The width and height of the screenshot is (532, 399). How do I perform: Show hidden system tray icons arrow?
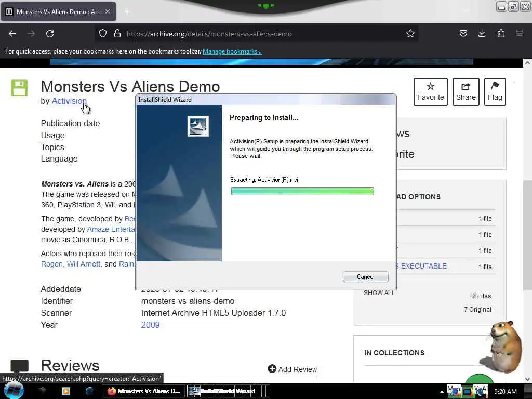[442, 392]
